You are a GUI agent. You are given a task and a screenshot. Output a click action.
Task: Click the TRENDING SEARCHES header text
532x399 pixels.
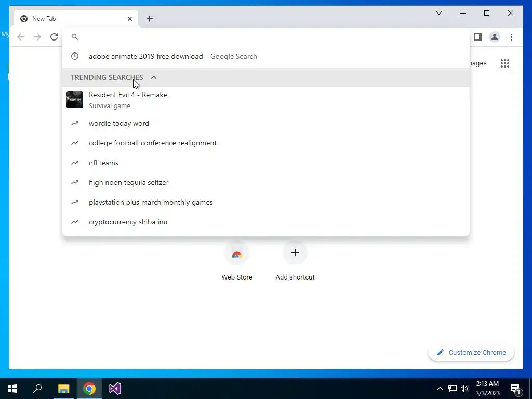107,77
